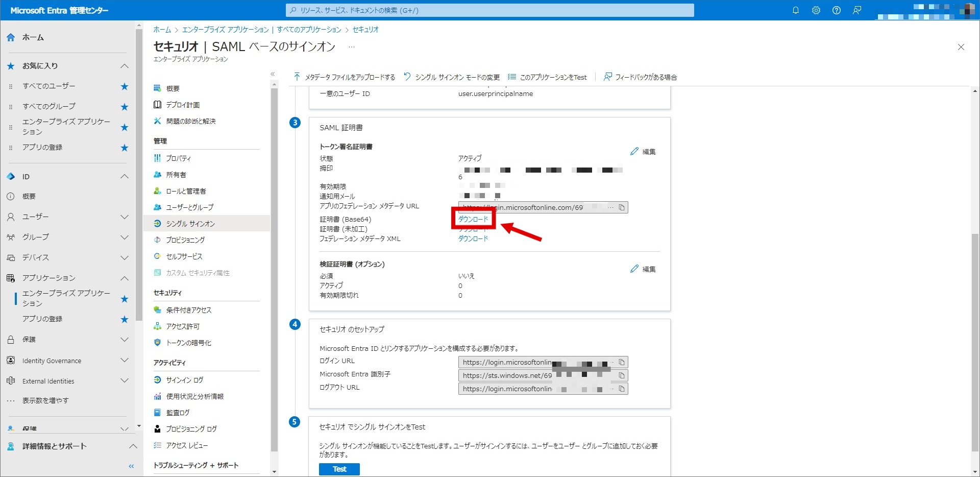Click the portal search box
This screenshot has height=477, width=980.
click(490, 10)
